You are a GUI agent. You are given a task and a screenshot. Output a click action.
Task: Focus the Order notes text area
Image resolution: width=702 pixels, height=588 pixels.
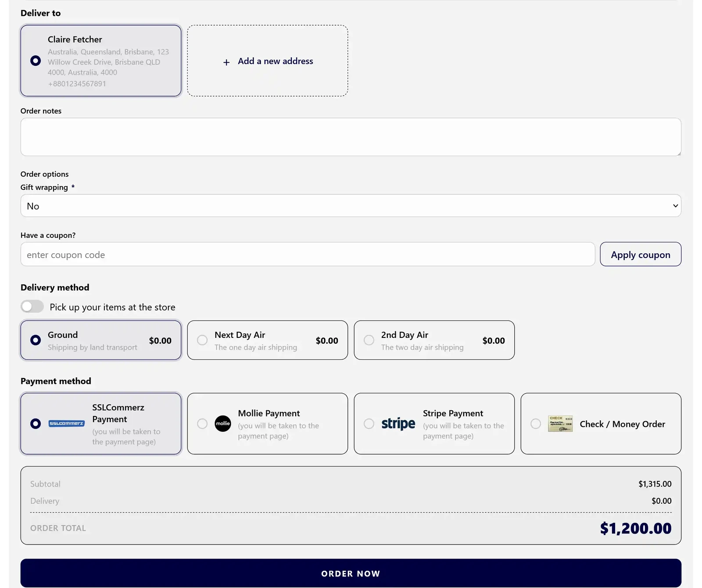(x=351, y=137)
